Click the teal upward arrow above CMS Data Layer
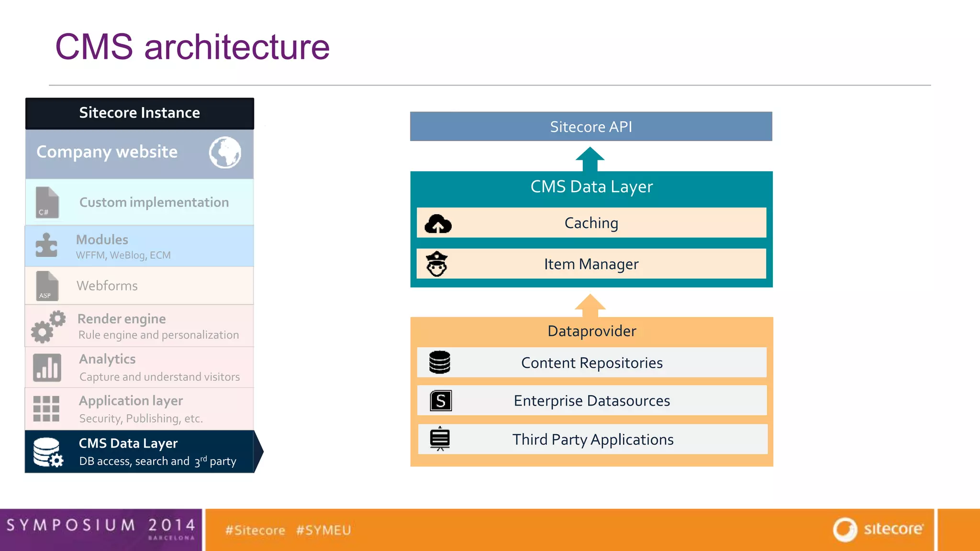 [x=590, y=159]
